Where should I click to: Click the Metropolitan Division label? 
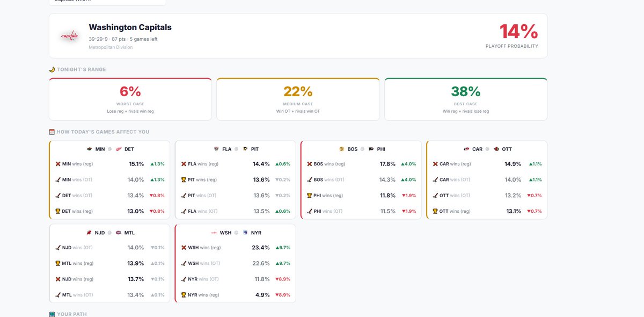coord(111,47)
